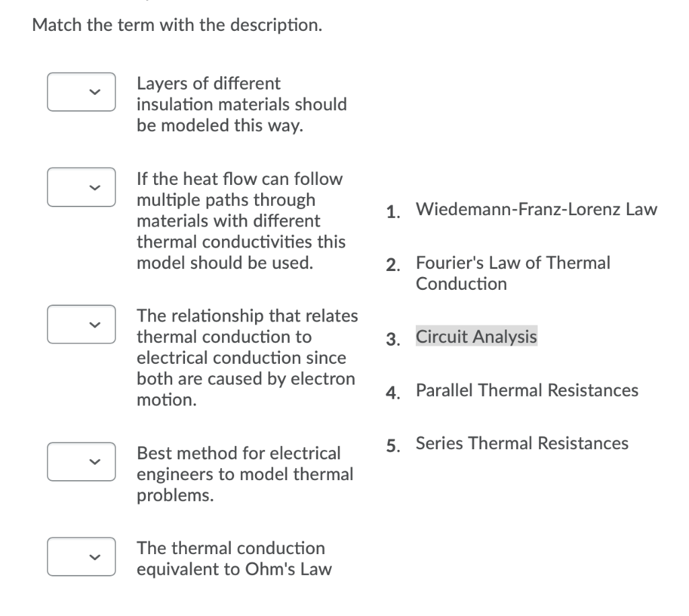Select the Wiedemann-Franz-Lorenz Law answer option
The image size is (689, 616).
[x=536, y=209]
